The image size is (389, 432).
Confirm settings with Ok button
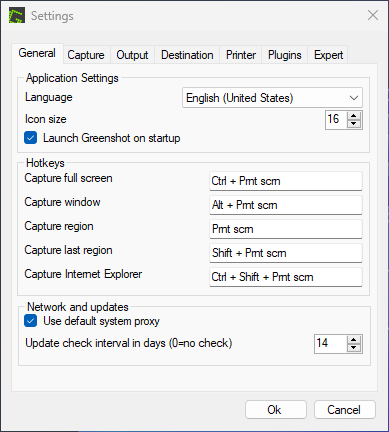pyautogui.click(x=276, y=410)
